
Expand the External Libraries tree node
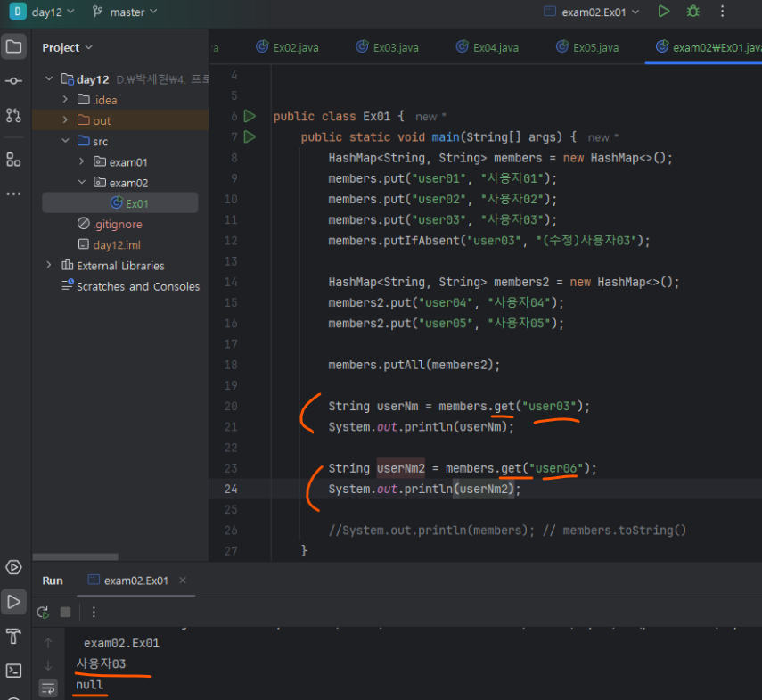(49, 266)
